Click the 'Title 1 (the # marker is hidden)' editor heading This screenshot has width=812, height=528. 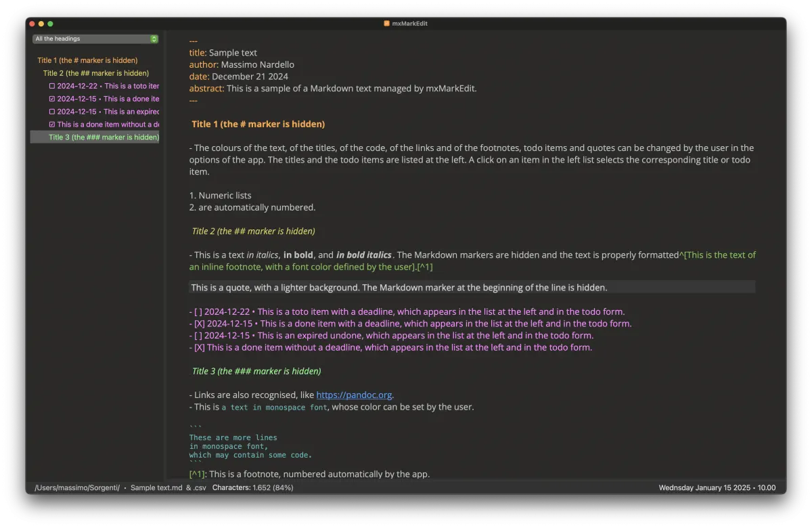(x=258, y=124)
